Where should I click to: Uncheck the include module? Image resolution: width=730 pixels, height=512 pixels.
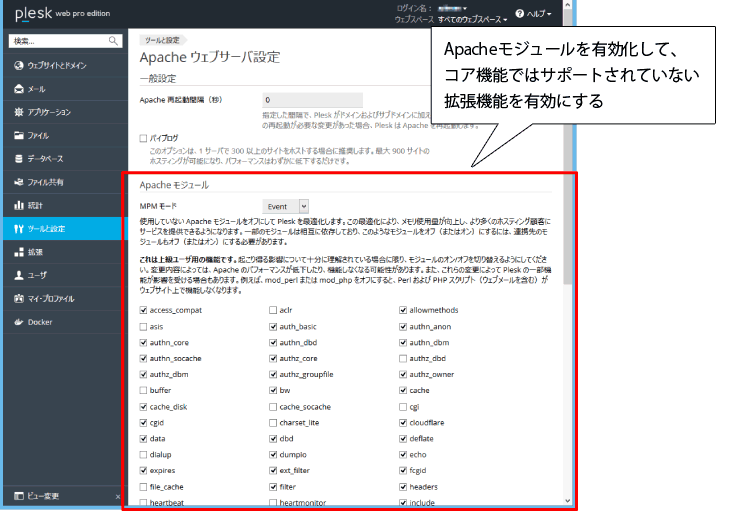[x=403, y=503]
